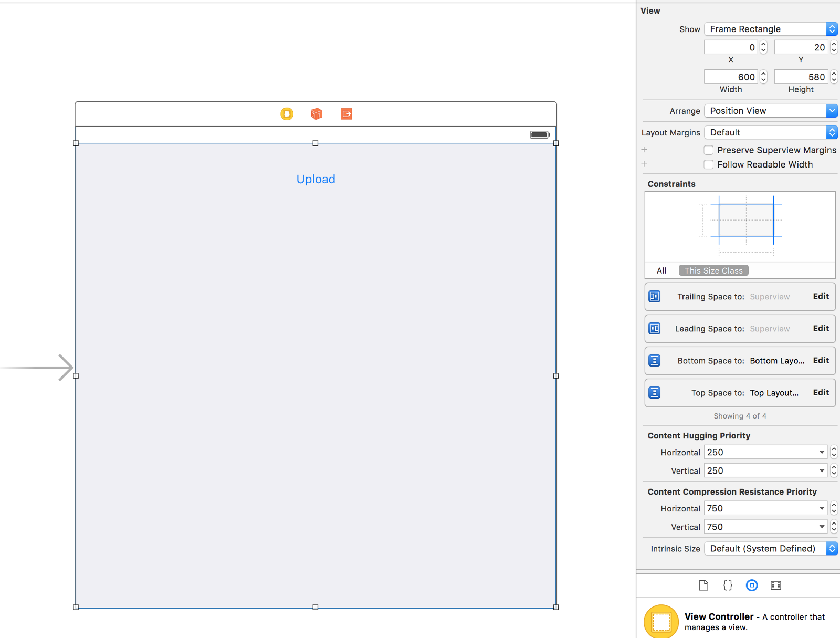Show the Object library icon

752,585
